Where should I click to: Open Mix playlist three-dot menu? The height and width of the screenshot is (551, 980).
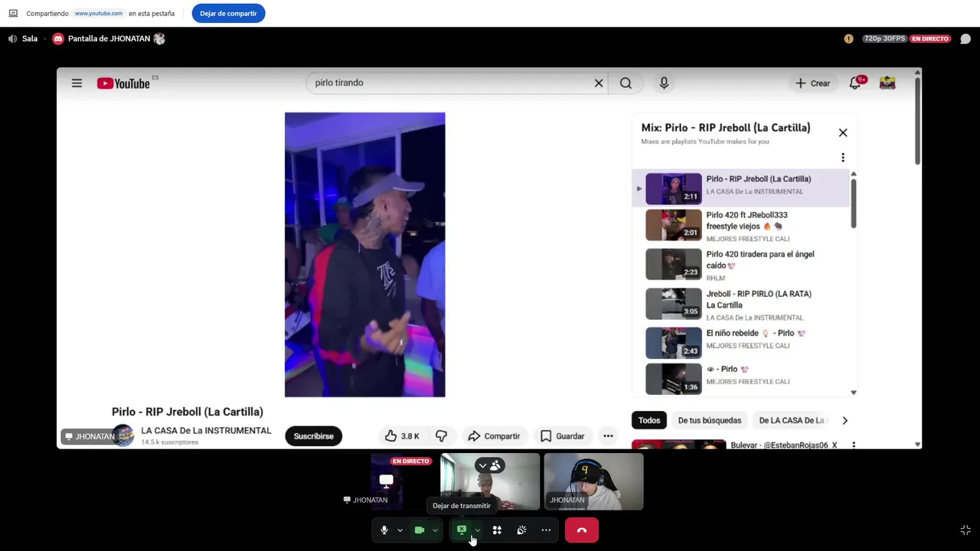[843, 158]
